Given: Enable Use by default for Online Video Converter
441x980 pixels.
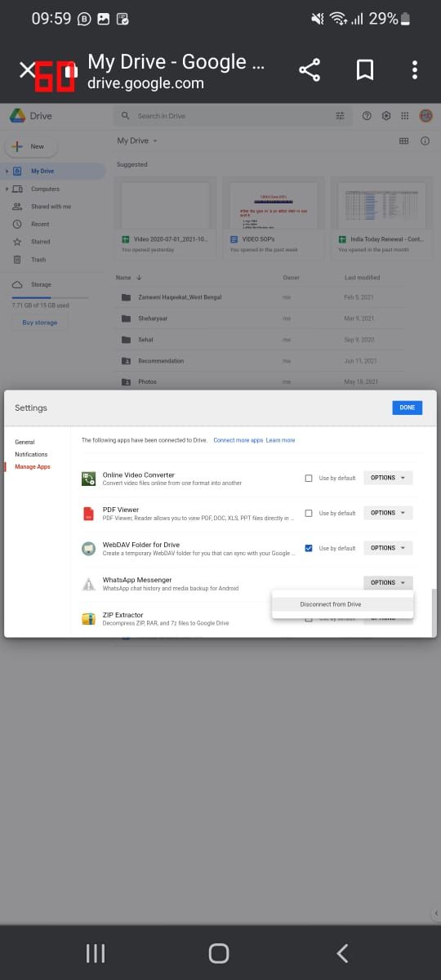Looking at the screenshot, I should point(309,478).
